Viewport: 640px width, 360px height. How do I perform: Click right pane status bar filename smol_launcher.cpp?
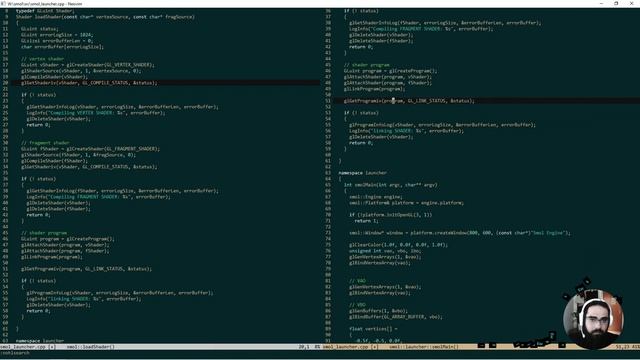[x=345, y=347]
